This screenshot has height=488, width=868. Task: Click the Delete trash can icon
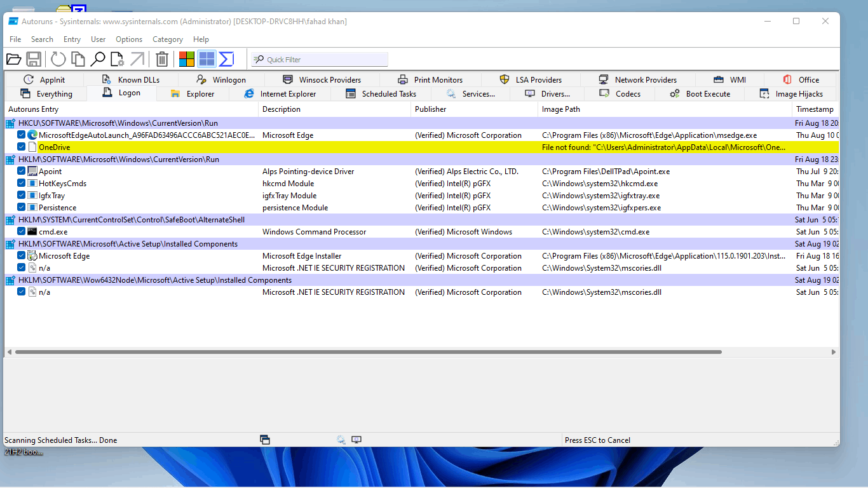tap(162, 59)
